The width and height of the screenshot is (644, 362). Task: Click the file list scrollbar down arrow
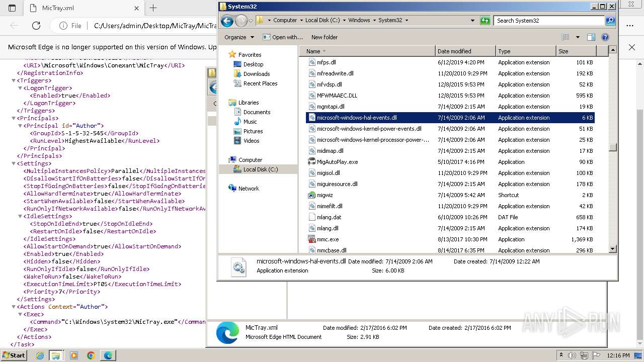(612, 249)
